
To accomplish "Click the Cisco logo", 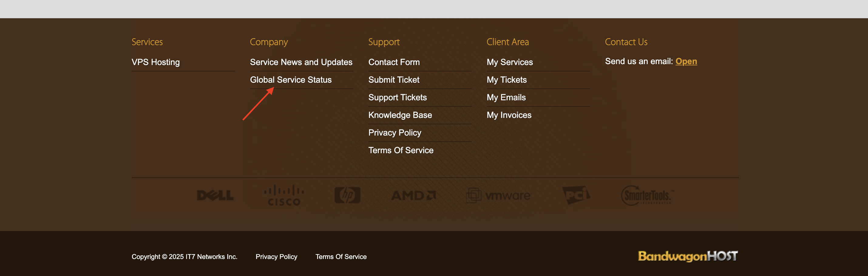I will coord(284,195).
